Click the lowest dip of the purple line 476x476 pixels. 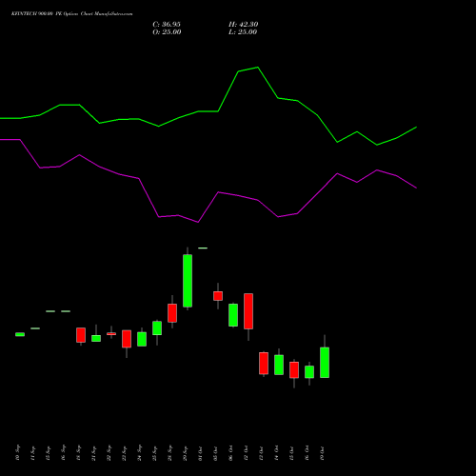tap(198, 222)
